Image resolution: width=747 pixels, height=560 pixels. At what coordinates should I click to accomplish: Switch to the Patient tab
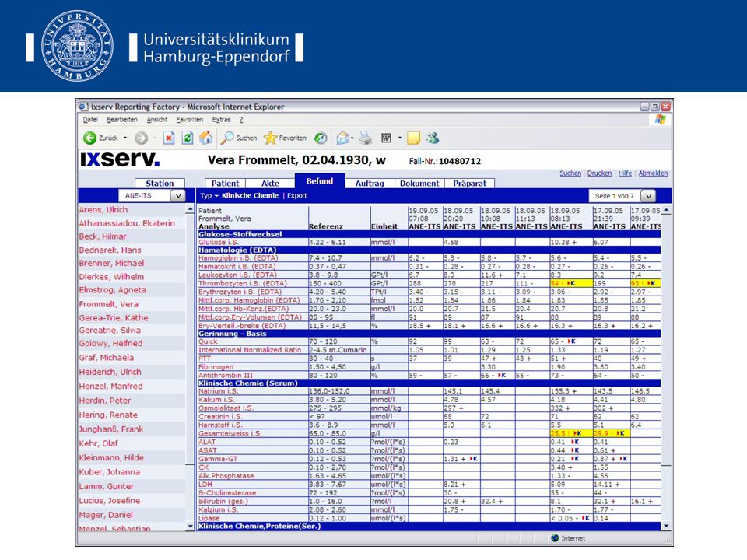pos(226,184)
